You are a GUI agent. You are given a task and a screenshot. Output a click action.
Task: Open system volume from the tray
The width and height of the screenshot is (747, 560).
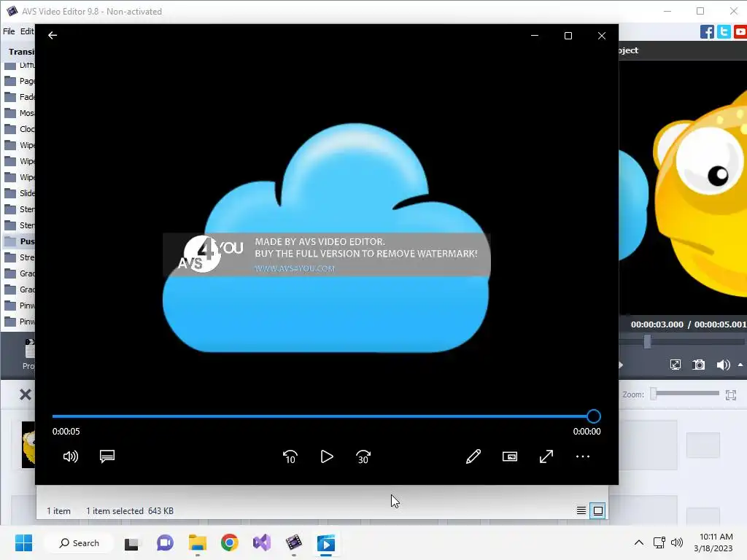[x=676, y=542]
